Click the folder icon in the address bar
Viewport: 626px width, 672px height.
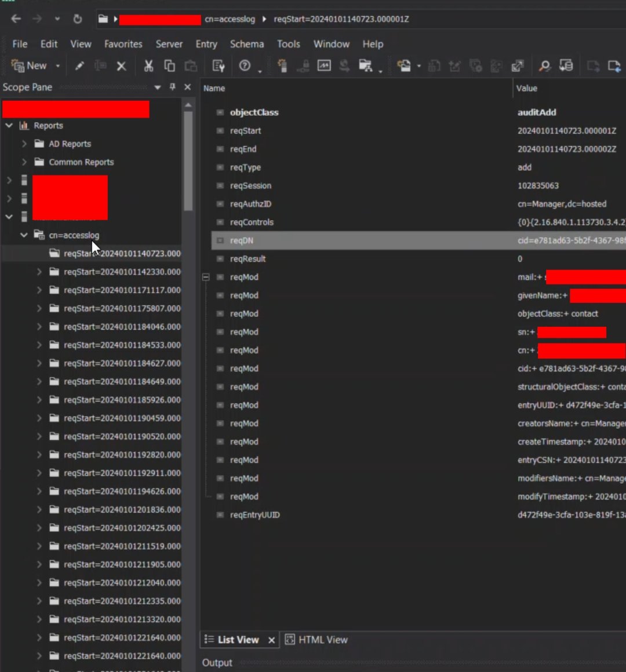coord(103,19)
